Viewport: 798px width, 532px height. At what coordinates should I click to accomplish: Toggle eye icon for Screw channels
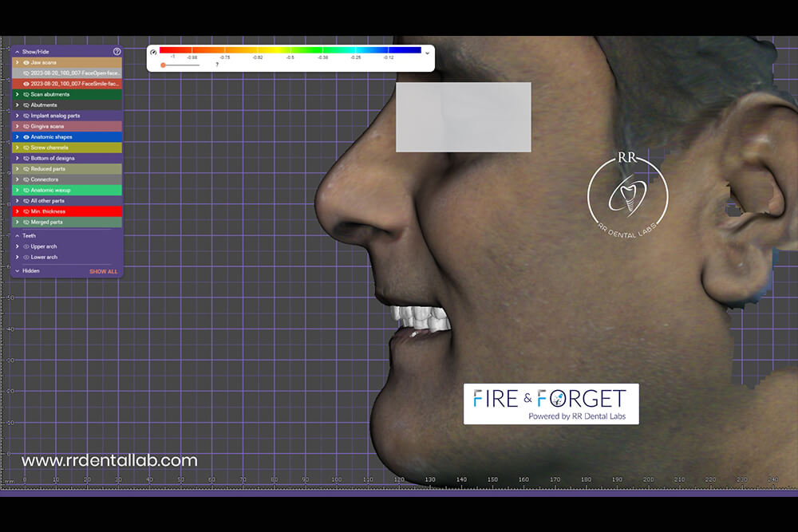click(26, 148)
